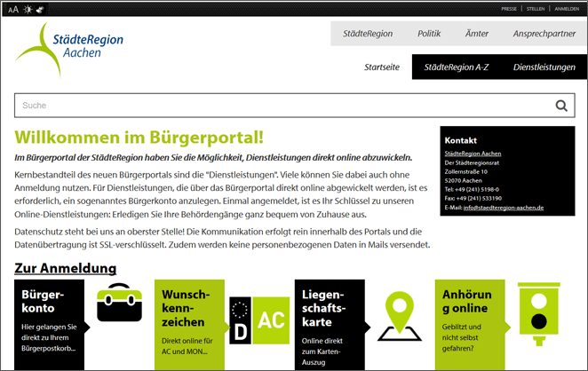Open the Anhörung online tile
This screenshot has width=588, height=371.
(x=470, y=325)
